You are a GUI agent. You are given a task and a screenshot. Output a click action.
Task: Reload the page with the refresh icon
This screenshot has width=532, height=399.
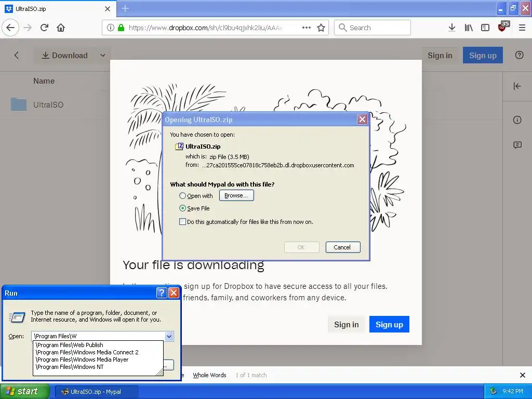(45, 28)
